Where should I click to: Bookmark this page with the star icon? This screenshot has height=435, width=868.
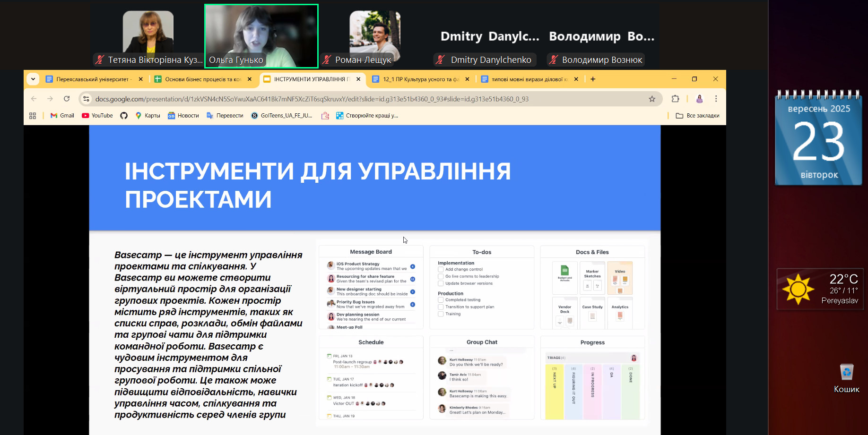[652, 99]
